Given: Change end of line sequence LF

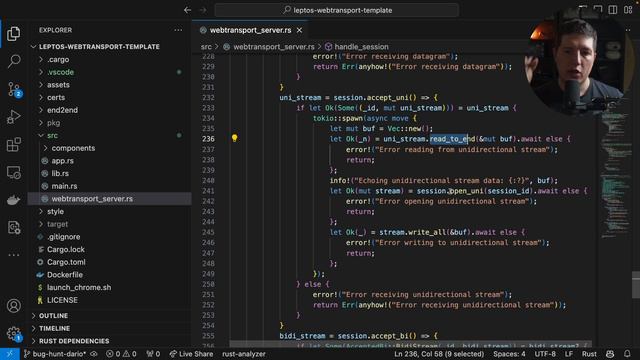Looking at the screenshot, I should (x=569, y=354).
